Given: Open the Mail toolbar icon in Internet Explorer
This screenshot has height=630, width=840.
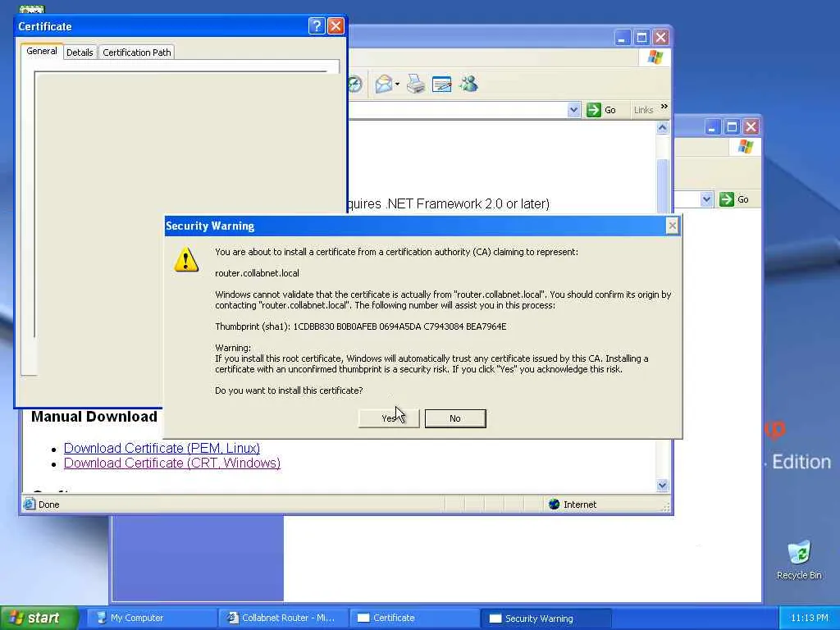Looking at the screenshot, I should (384, 84).
